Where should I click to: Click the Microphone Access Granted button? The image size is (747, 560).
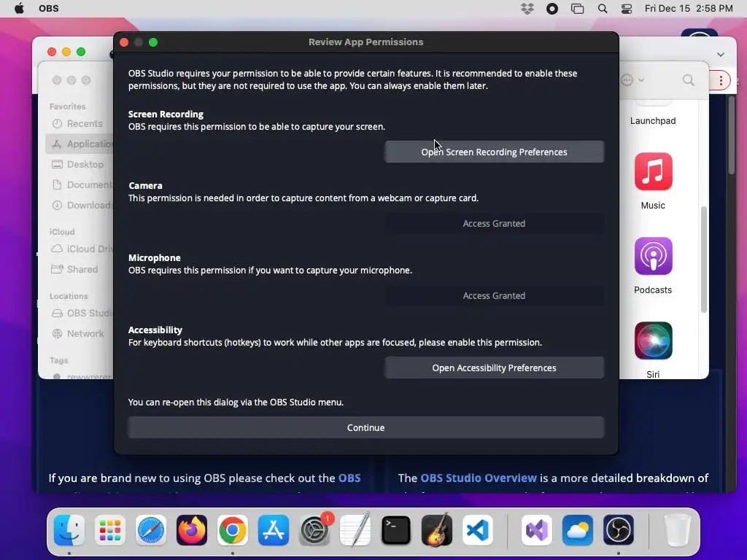(x=494, y=296)
